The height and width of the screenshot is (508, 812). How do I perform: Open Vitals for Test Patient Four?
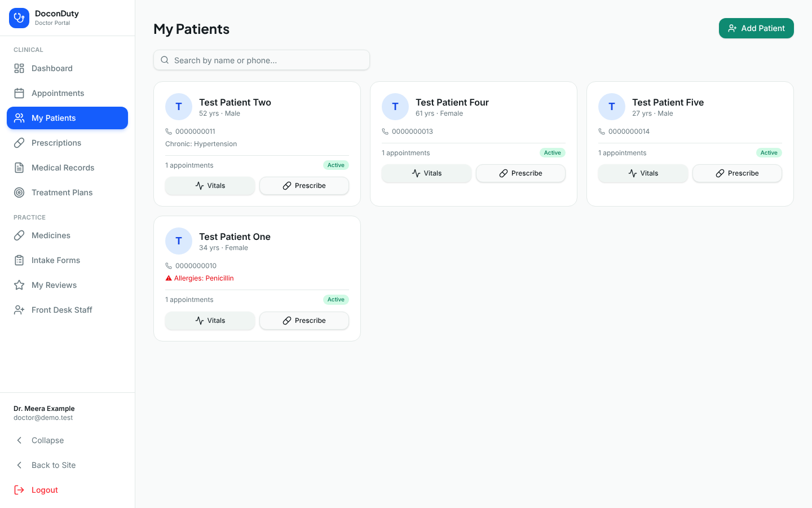click(426, 173)
